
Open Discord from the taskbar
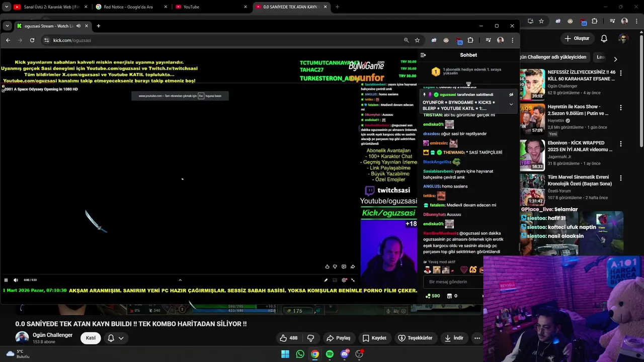coord(345,354)
